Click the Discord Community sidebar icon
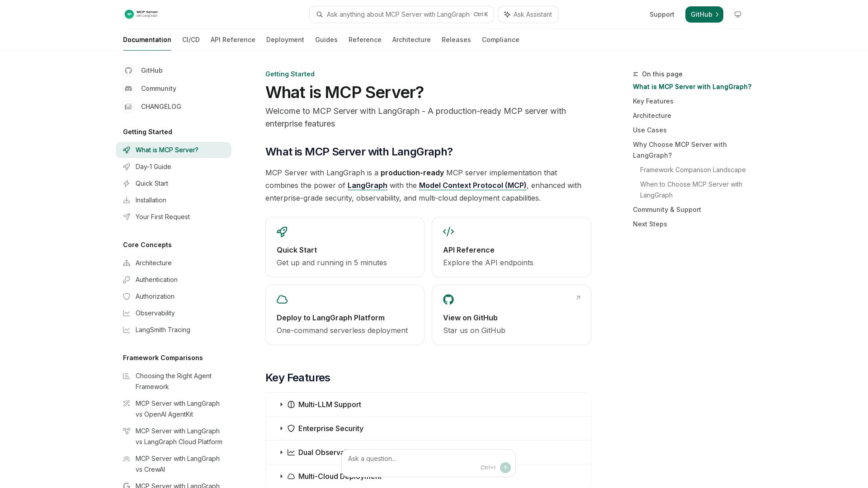The width and height of the screenshot is (868, 488). [128, 89]
